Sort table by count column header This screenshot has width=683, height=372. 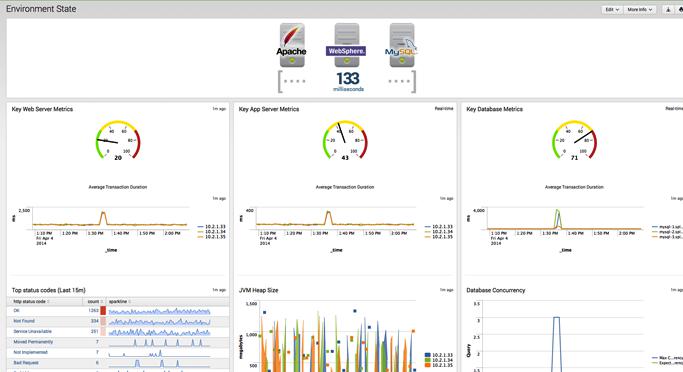click(95, 301)
